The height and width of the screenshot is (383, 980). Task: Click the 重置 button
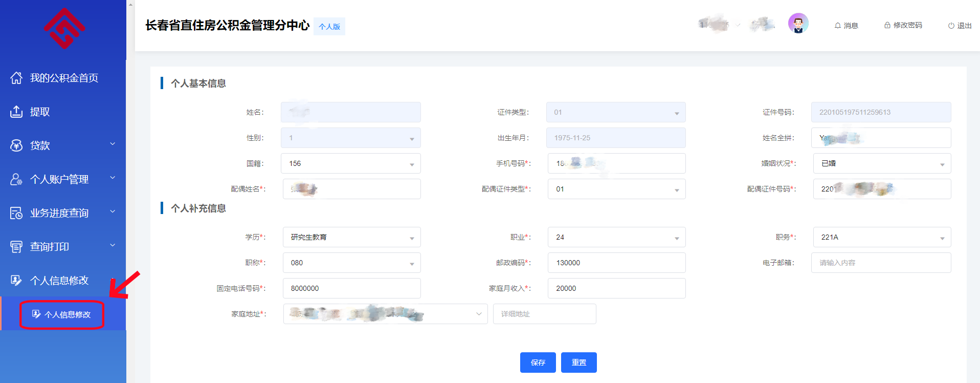[x=579, y=363]
